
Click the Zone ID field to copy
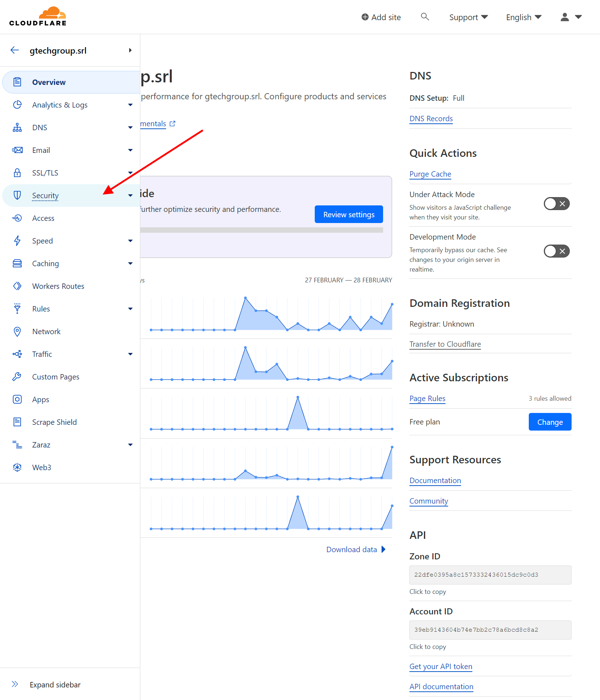pyautogui.click(x=490, y=575)
